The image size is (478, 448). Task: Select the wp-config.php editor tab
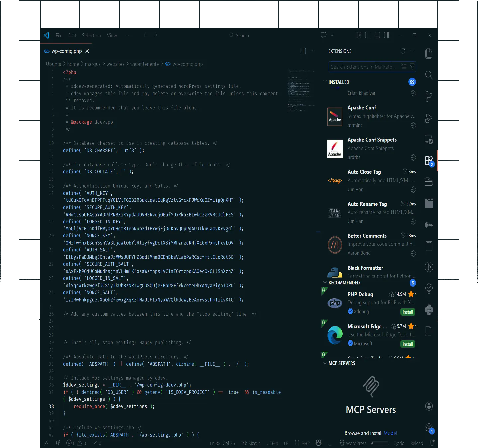pos(66,51)
